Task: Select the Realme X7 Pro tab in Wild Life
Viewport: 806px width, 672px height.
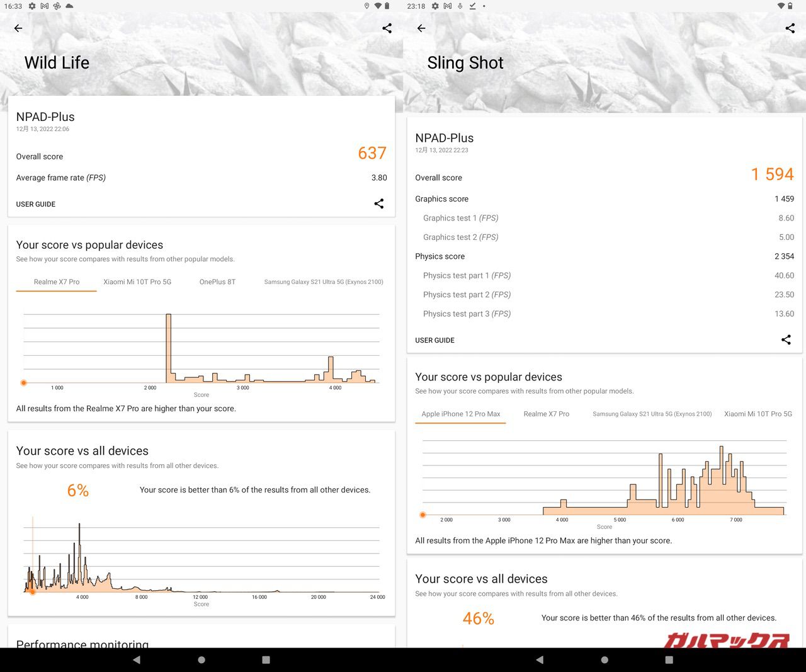Action: [57, 282]
